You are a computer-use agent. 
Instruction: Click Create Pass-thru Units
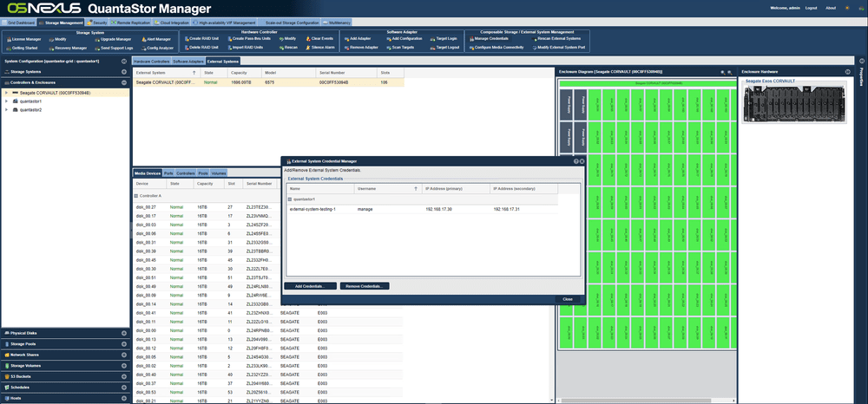point(249,39)
